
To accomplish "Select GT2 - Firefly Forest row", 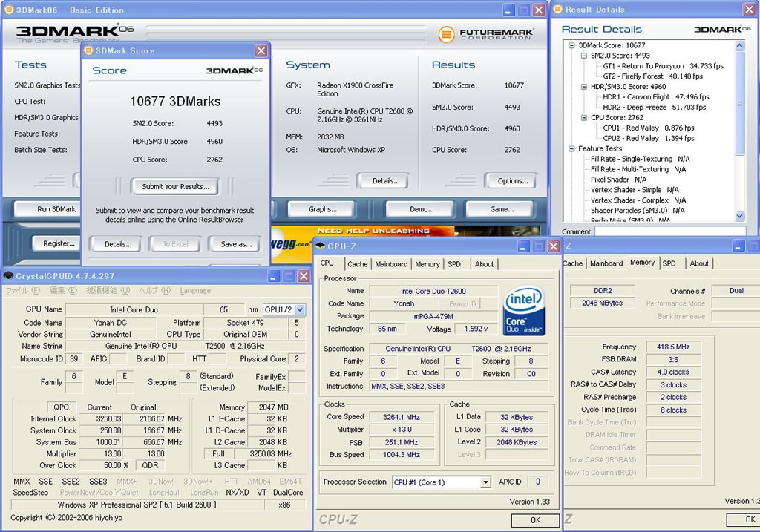I will click(x=652, y=76).
